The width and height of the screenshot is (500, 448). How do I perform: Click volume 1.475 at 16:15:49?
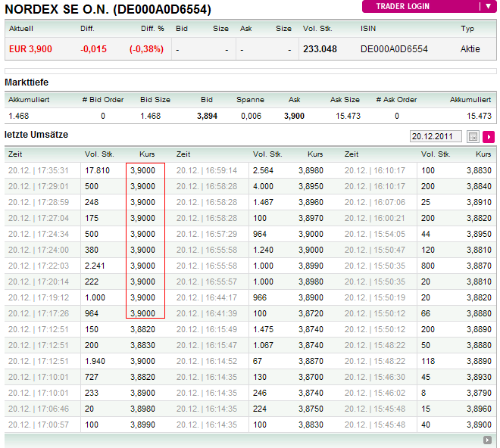263,329
